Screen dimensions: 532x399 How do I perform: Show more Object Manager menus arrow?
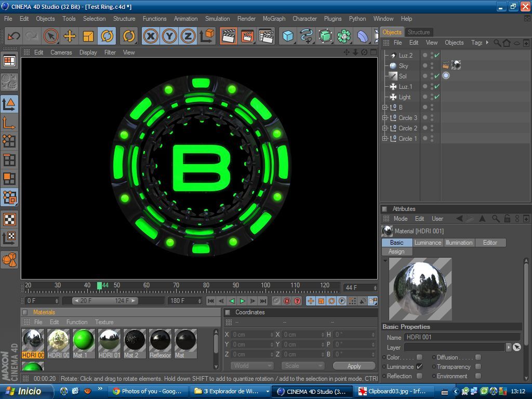[487, 43]
